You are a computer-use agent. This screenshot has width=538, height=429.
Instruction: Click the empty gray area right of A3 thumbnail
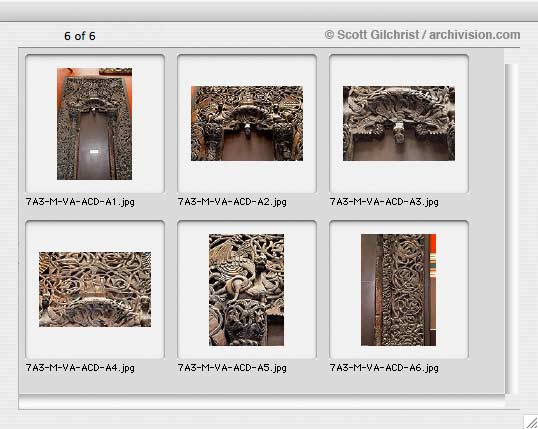[487, 124]
